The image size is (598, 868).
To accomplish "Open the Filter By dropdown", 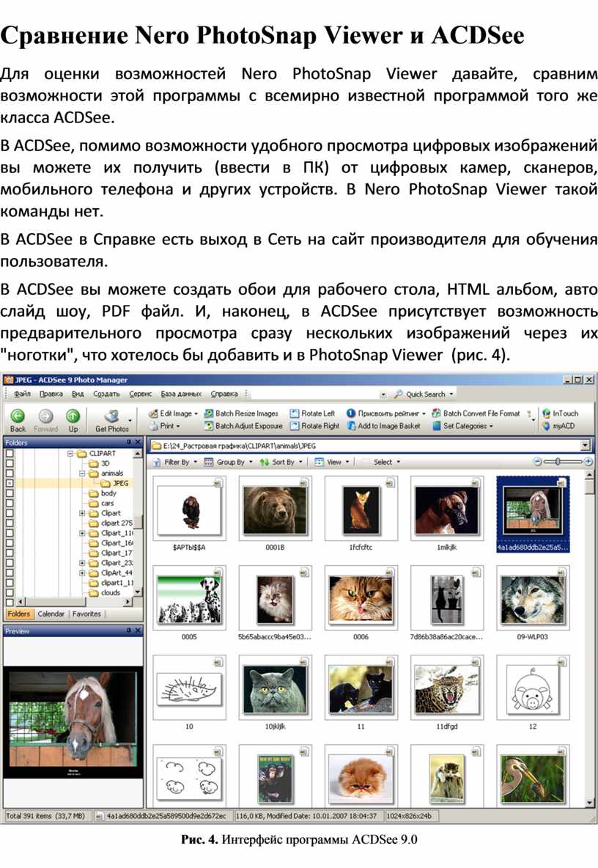I will click(x=171, y=463).
